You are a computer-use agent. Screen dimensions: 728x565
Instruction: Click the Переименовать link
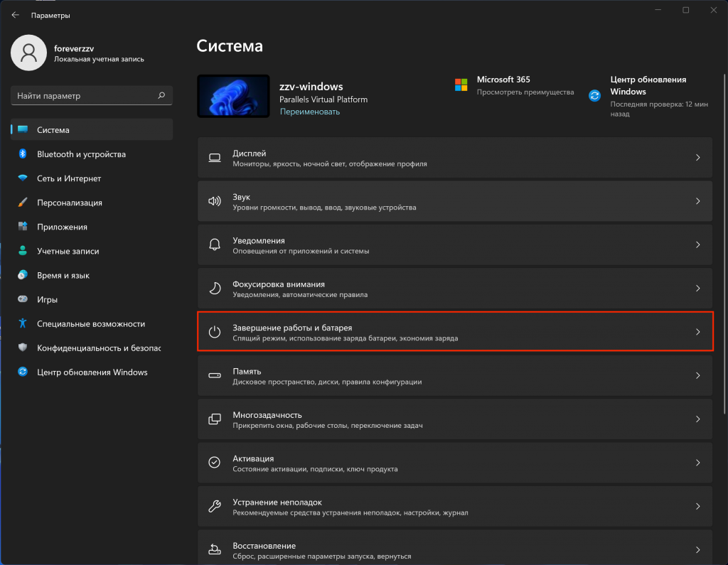(x=310, y=112)
